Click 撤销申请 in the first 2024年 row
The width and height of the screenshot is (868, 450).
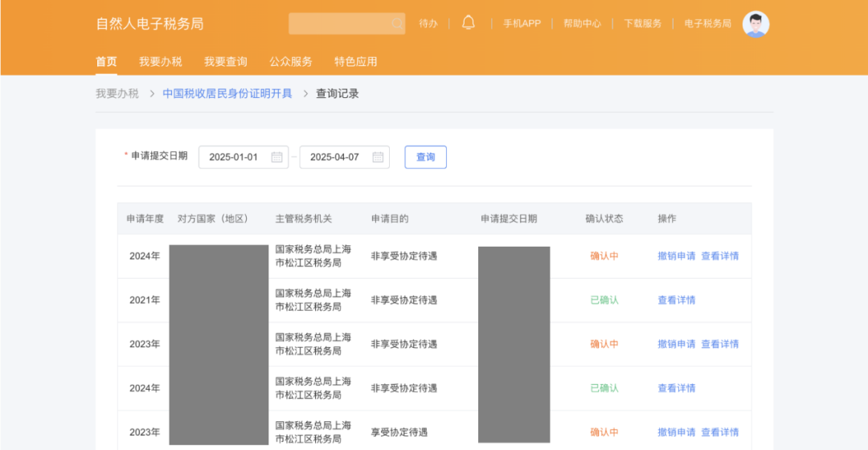pyautogui.click(x=676, y=256)
